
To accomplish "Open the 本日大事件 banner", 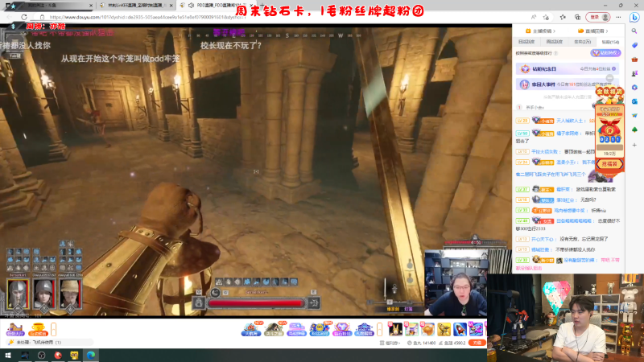I will click(x=568, y=84).
